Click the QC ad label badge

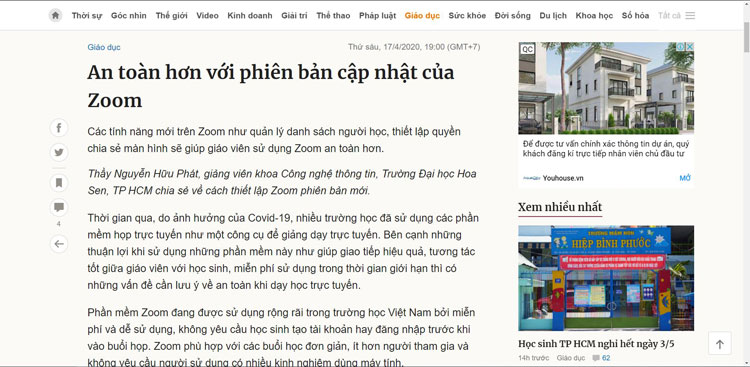pos(527,49)
